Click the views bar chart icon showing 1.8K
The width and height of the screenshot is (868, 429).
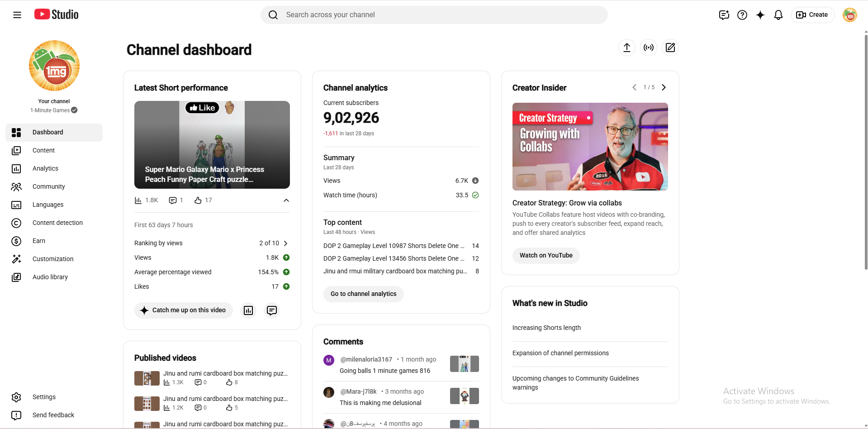pyautogui.click(x=138, y=200)
